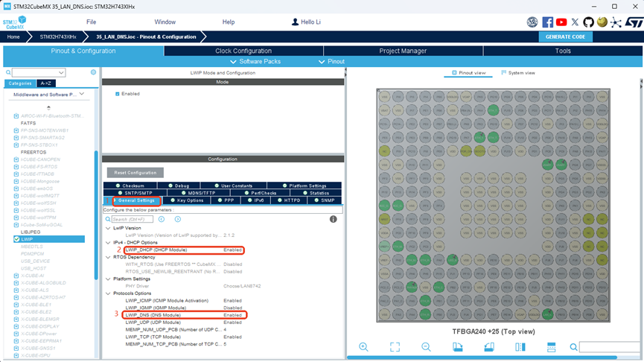Viewport: 644px width, 362px height.
Task: Zoom out of the pinout view
Action: point(426,347)
